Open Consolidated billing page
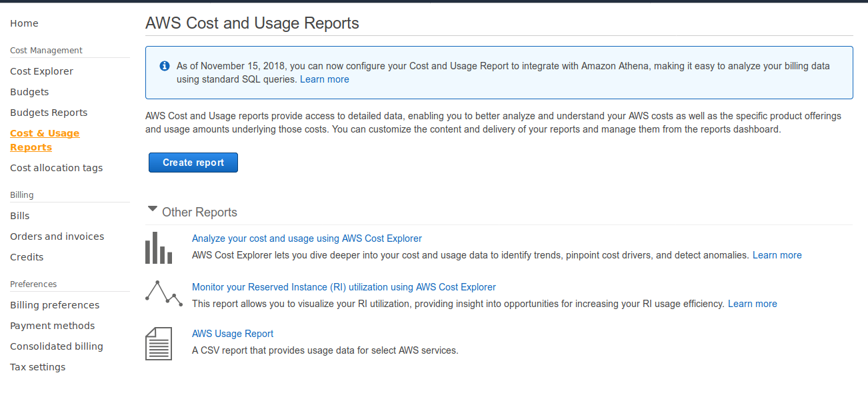 point(57,346)
